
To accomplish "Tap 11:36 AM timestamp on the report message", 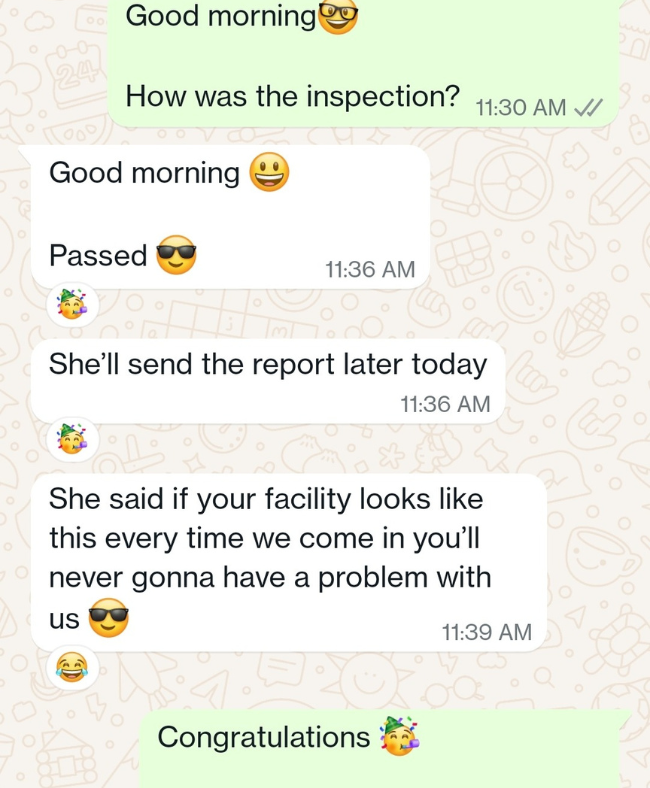I will tap(445, 404).
